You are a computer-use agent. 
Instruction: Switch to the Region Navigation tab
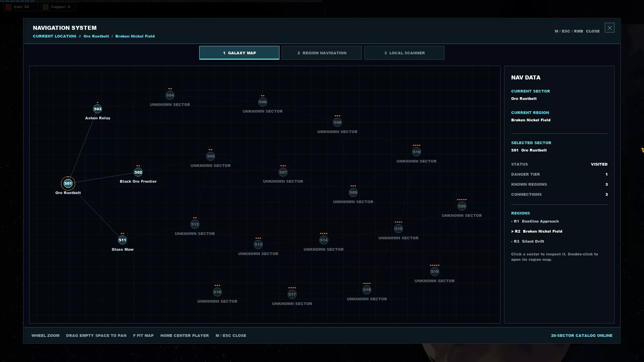322,53
